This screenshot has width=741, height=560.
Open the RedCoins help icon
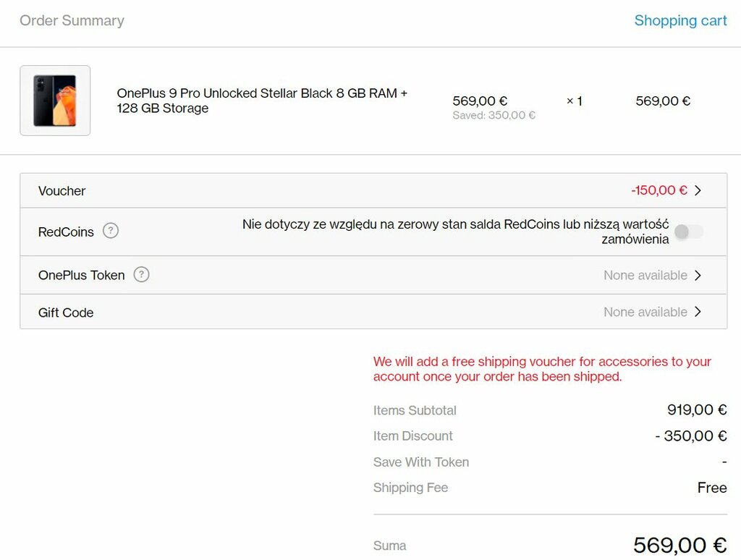pos(111,231)
